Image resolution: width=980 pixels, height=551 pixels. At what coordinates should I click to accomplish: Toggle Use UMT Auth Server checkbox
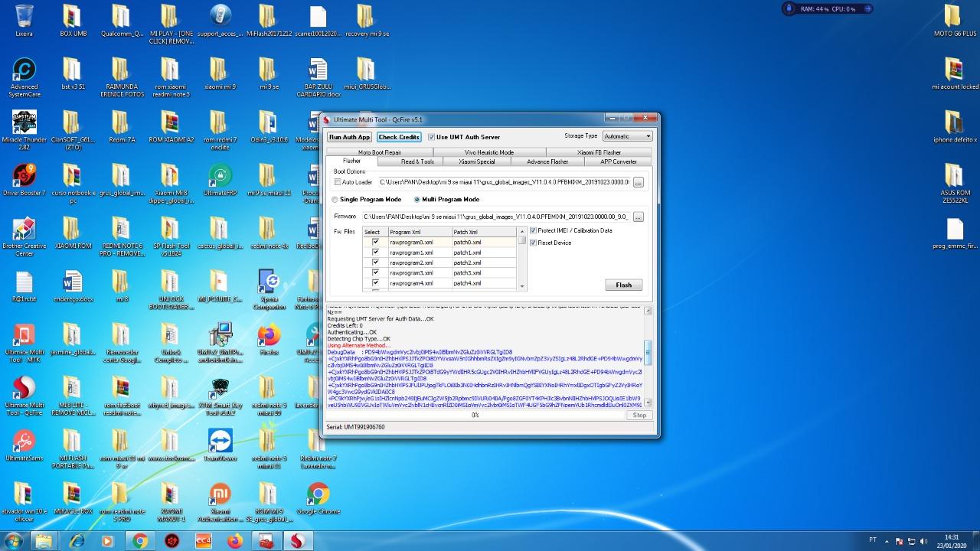pyautogui.click(x=432, y=137)
